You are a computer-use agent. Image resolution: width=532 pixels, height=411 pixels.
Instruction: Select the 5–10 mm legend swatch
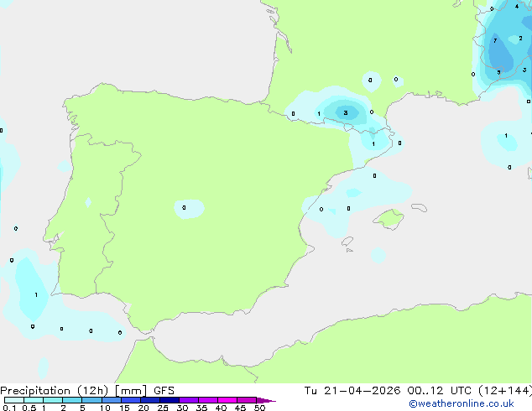tap(91, 400)
